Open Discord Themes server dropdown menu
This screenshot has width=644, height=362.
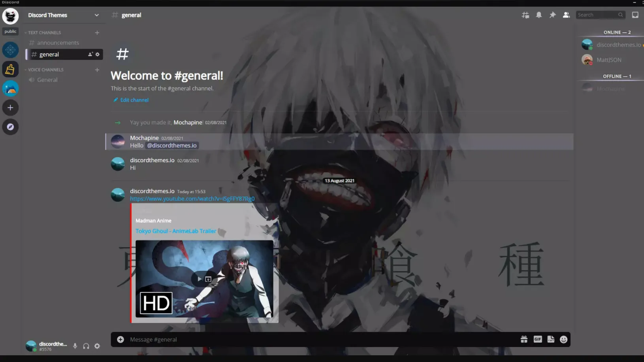63,15
